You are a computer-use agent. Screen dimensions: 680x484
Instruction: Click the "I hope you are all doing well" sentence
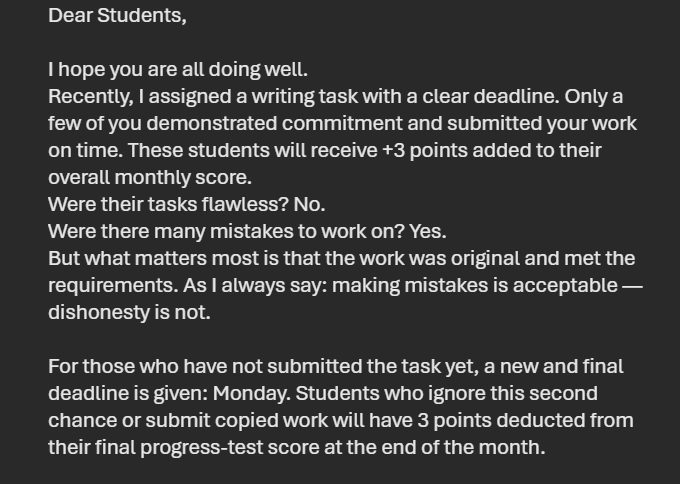(x=178, y=70)
